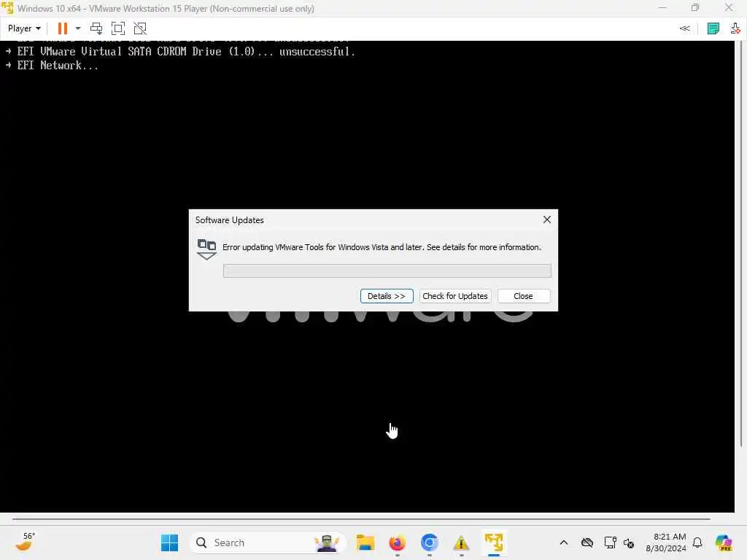The height and width of the screenshot is (560, 747).
Task: Open the notifications bell icon
Action: click(x=697, y=542)
